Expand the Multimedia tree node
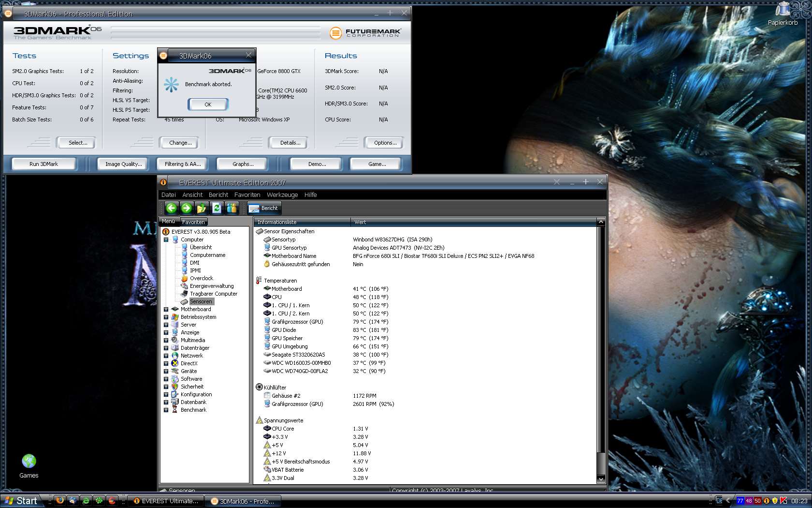The image size is (812, 508). (x=166, y=340)
